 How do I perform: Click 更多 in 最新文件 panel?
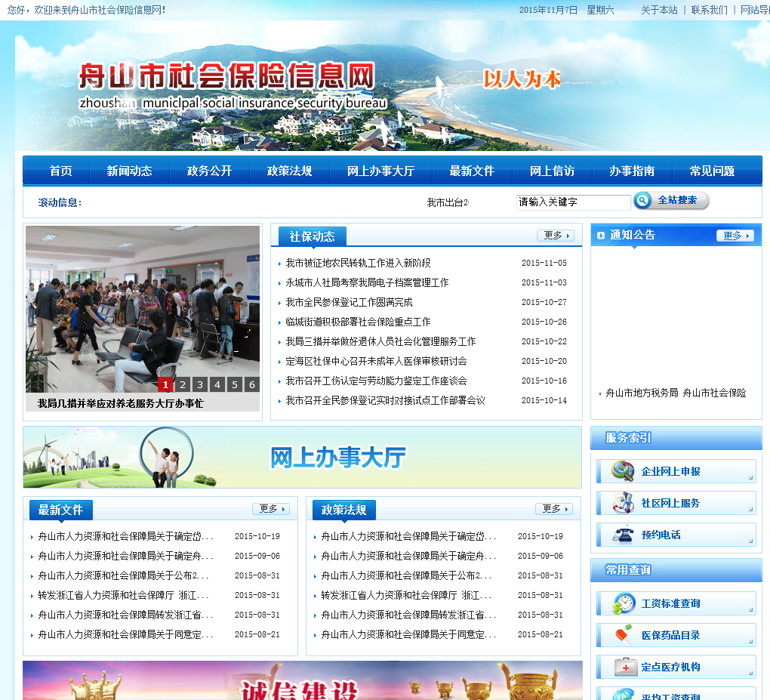tap(271, 509)
